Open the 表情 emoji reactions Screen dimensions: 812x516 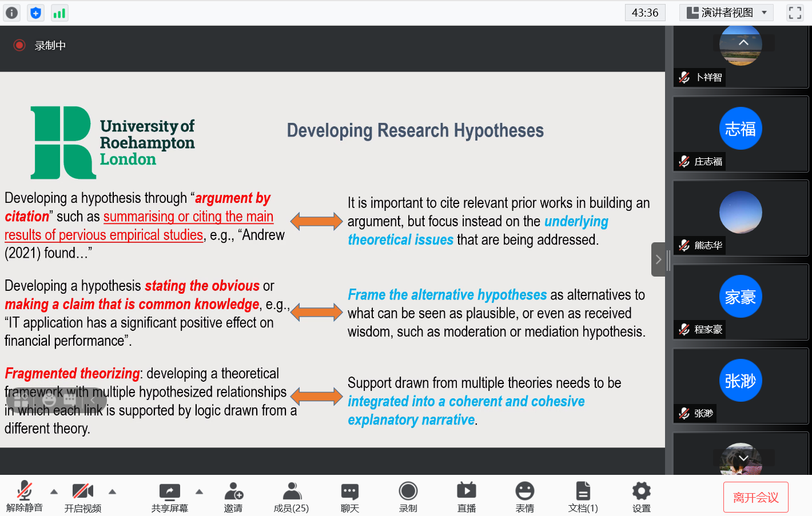coord(524,496)
